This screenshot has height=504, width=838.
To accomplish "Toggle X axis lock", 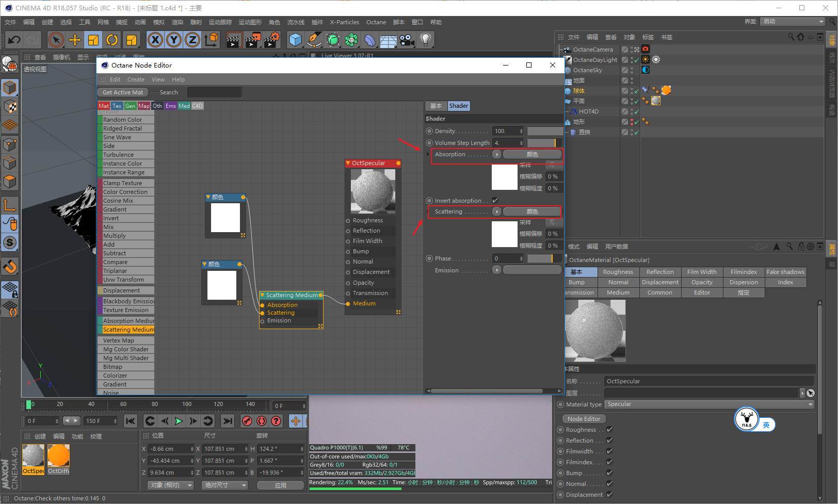I will pyautogui.click(x=155, y=40).
